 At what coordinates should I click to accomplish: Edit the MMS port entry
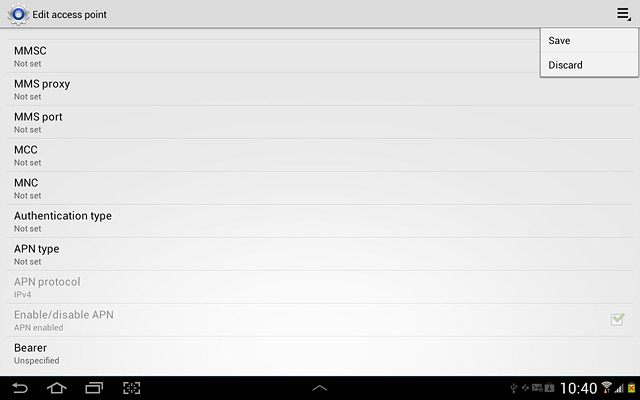point(320,122)
